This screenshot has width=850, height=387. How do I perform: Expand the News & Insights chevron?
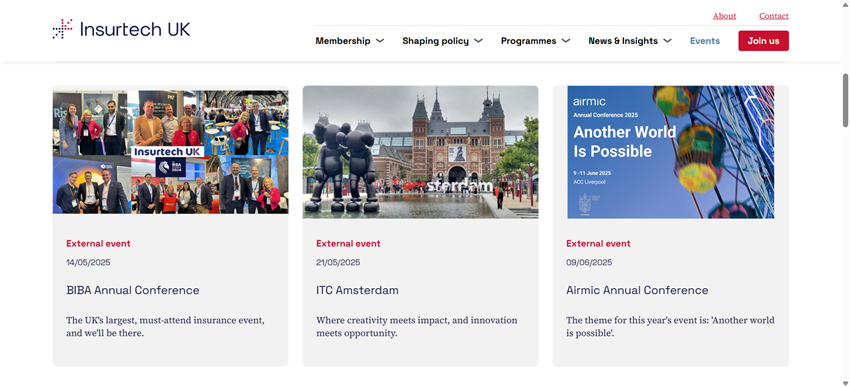667,41
